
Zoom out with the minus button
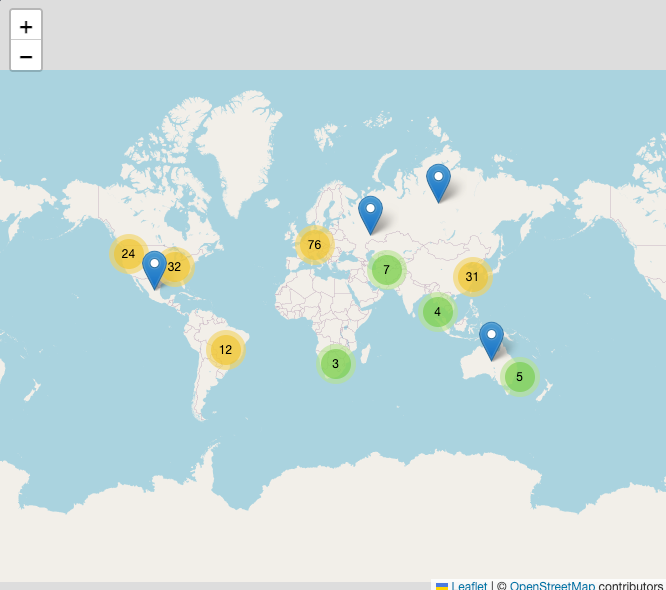[x=26, y=56]
